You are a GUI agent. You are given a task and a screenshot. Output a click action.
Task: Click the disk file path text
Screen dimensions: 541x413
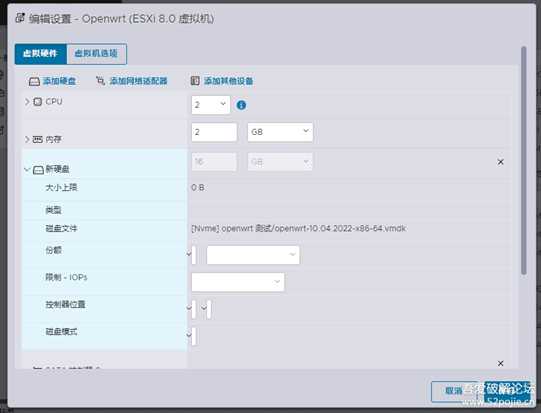click(299, 228)
